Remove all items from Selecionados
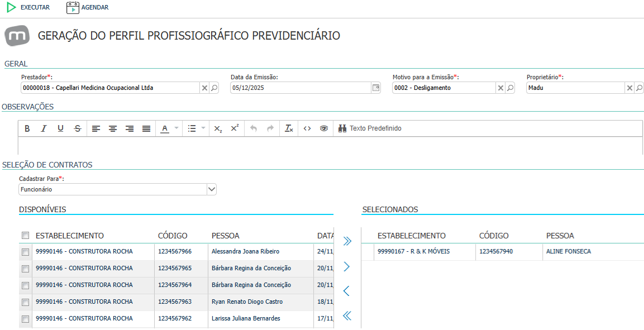 [347, 315]
